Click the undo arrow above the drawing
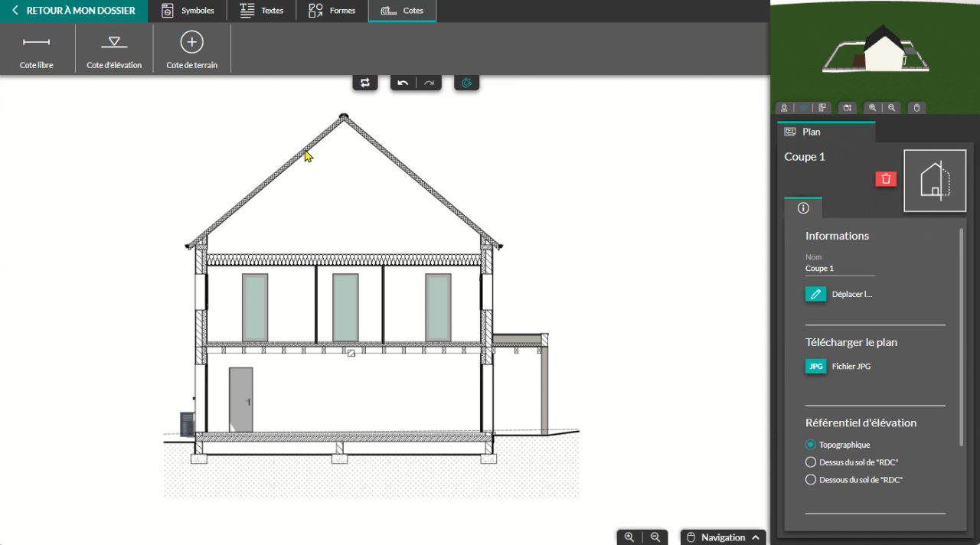980x545 pixels. 403,83
